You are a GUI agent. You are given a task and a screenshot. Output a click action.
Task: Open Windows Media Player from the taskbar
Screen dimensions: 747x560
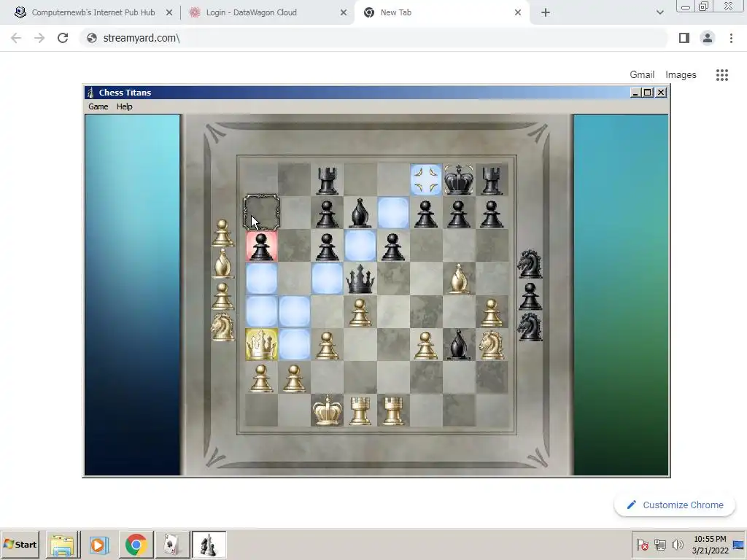click(x=99, y=544)
